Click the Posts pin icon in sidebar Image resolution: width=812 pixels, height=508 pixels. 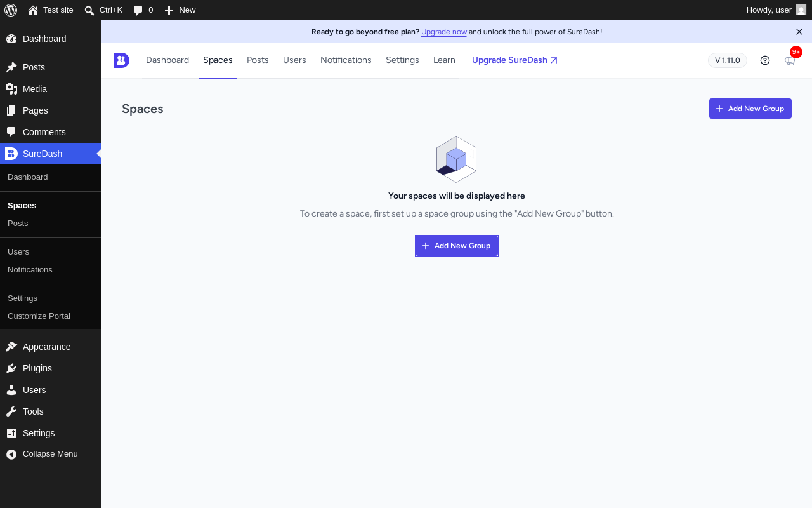(11, 67)
